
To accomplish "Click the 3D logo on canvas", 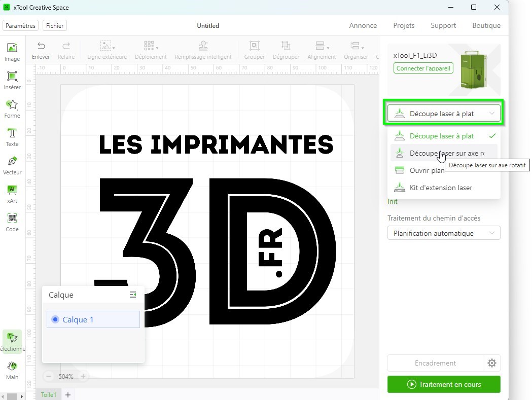I will point(215,252).
